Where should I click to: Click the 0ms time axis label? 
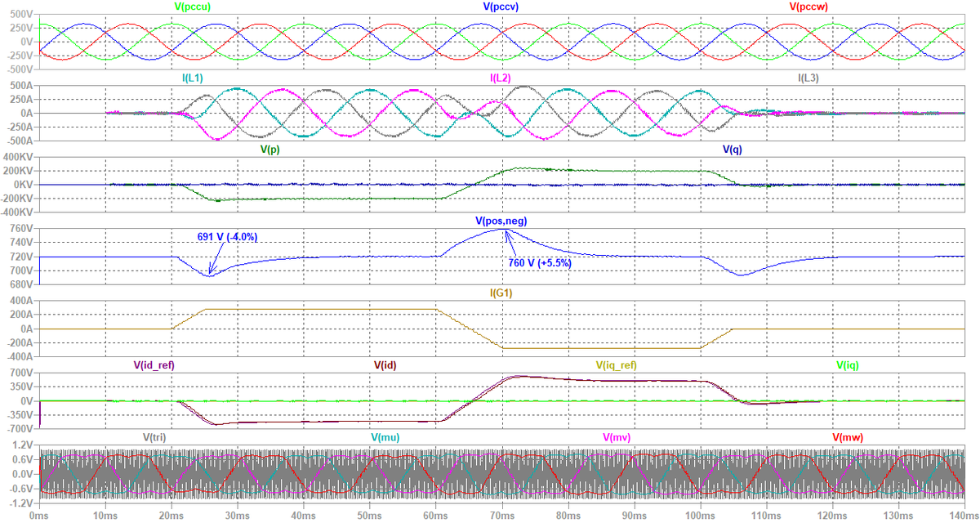(x=38, y=516)
